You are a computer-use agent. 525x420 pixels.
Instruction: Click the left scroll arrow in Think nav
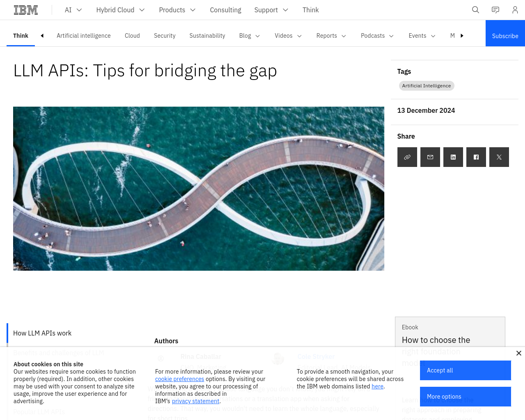[42, 36]
